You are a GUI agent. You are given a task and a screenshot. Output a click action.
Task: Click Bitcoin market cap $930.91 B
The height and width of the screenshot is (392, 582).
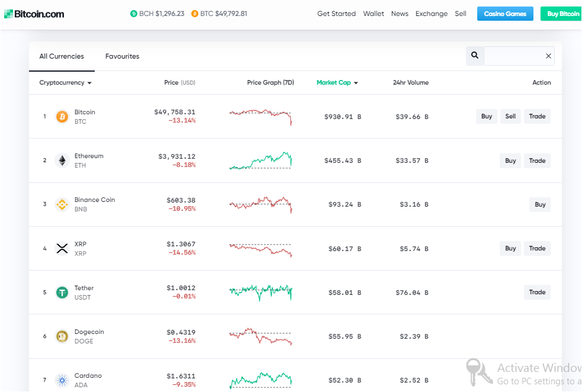pos(343,117)
